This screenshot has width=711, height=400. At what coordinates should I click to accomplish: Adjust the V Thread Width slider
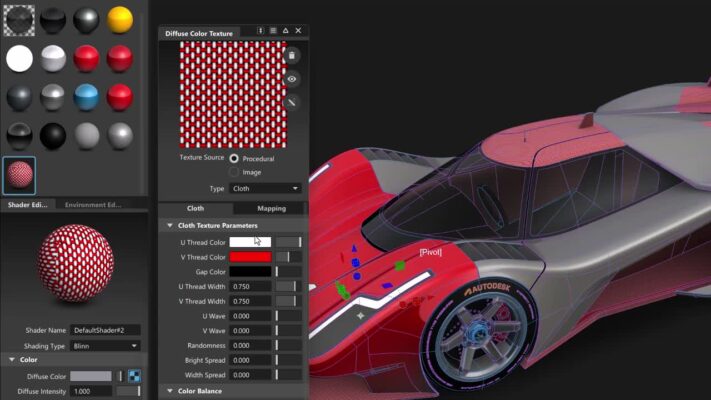pyautogui.click(x=289, y=301)
